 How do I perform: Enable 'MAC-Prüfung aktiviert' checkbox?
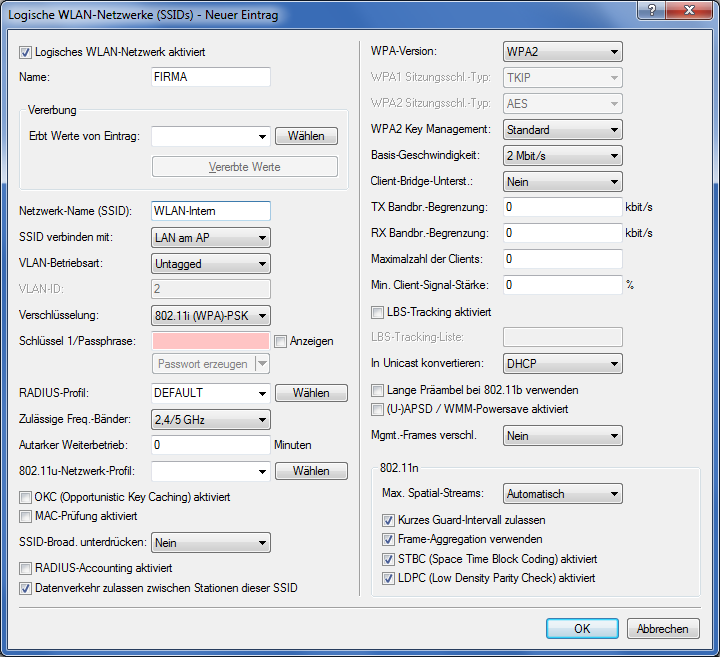26,516
